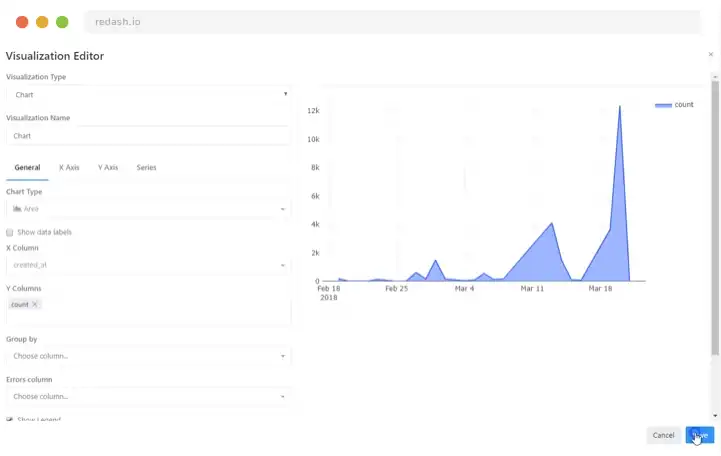Expand the Chart Type dropdown

point(148,209)
